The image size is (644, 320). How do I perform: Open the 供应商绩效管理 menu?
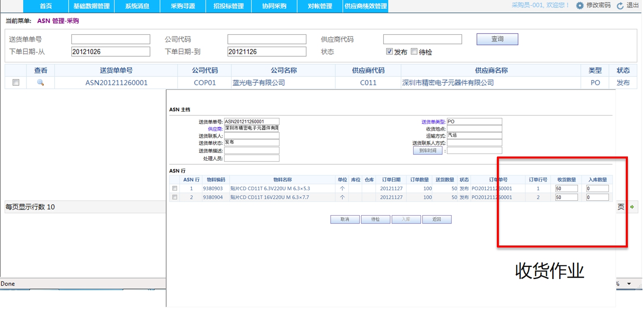click(365, 6)
